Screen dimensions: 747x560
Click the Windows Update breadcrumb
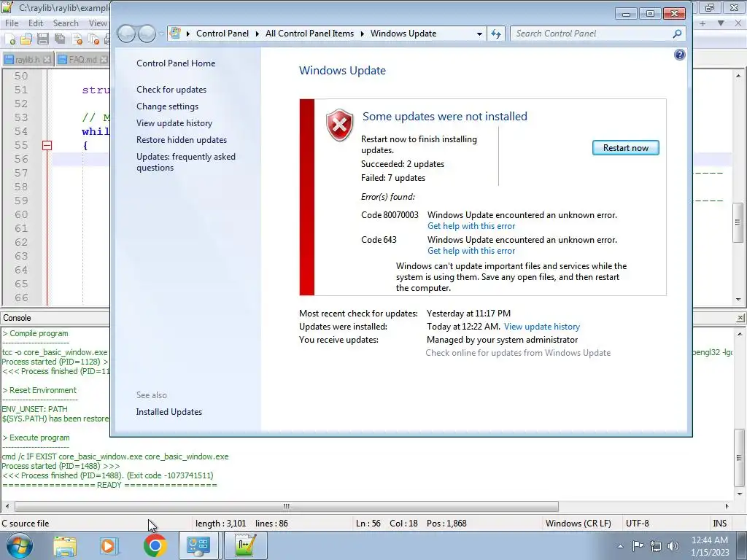pos(403,34)
